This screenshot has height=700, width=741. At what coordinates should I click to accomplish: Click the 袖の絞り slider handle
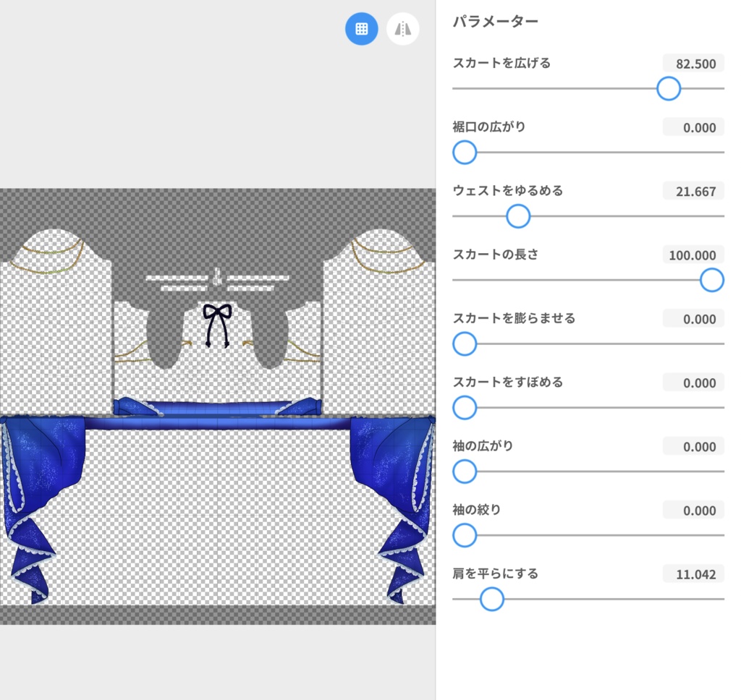pos(465,535)
